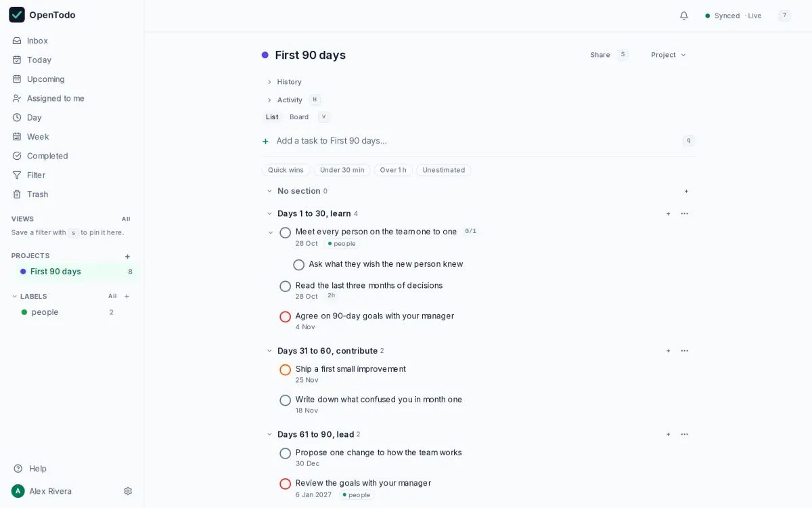Open more options for Days 1 to 30 section
Image resolution: width=812 pixels, height=508 pixels.
[x=685, y=213]
